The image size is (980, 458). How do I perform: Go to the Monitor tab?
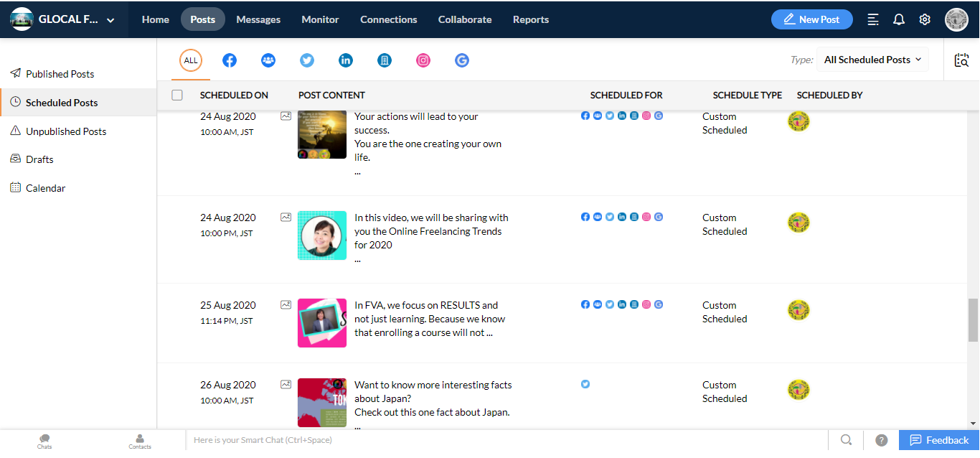pyautogui.click(x=320, y=19)
